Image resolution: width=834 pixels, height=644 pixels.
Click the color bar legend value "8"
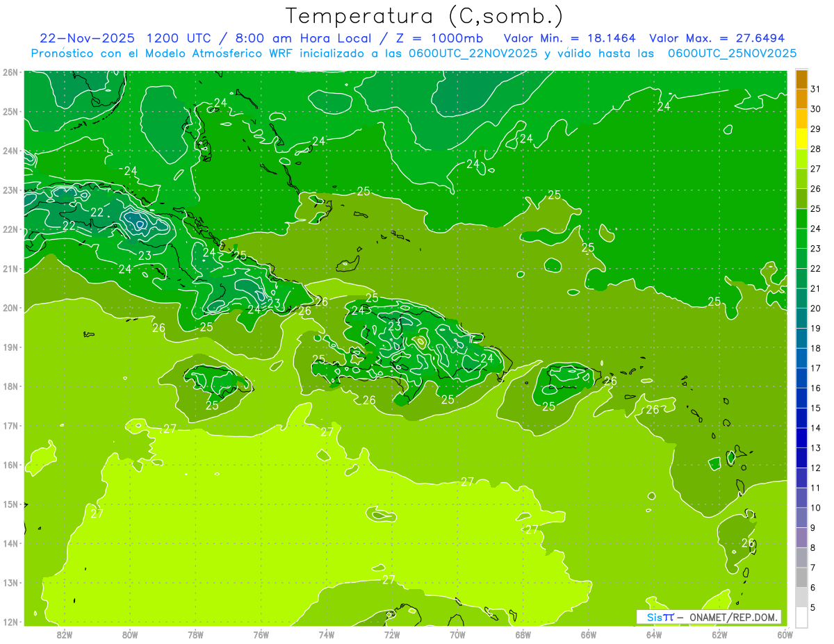tap(812, 547)
